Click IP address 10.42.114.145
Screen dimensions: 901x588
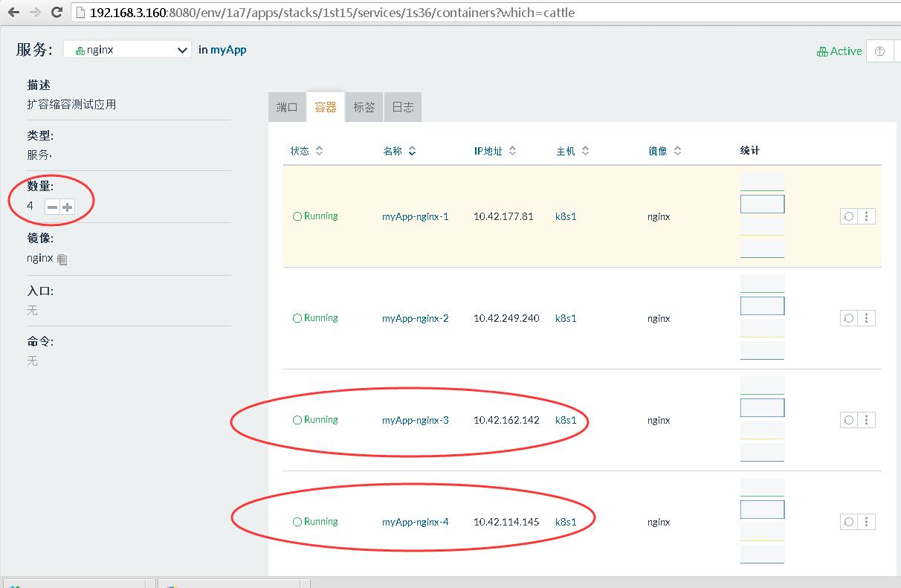click(506, 522)
